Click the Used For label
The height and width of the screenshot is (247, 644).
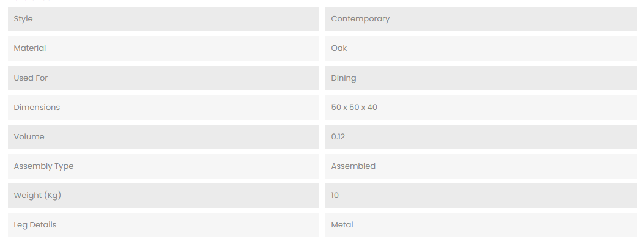click(x=31, y=78)
